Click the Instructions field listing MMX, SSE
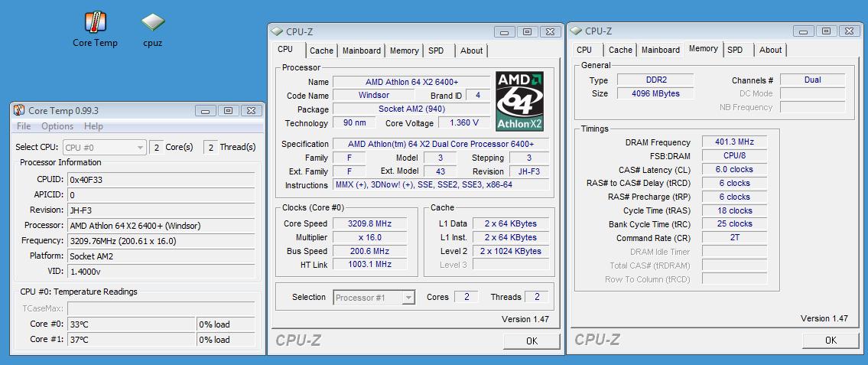The image size is (868, 365). point(441,185)
